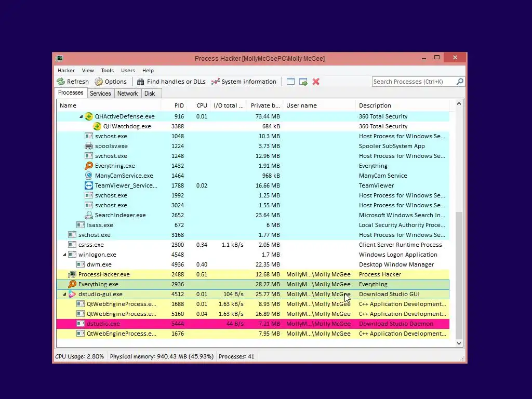Maximize the Process Hacker window
This screenshot has width=532, height=399.
(437, 58)
